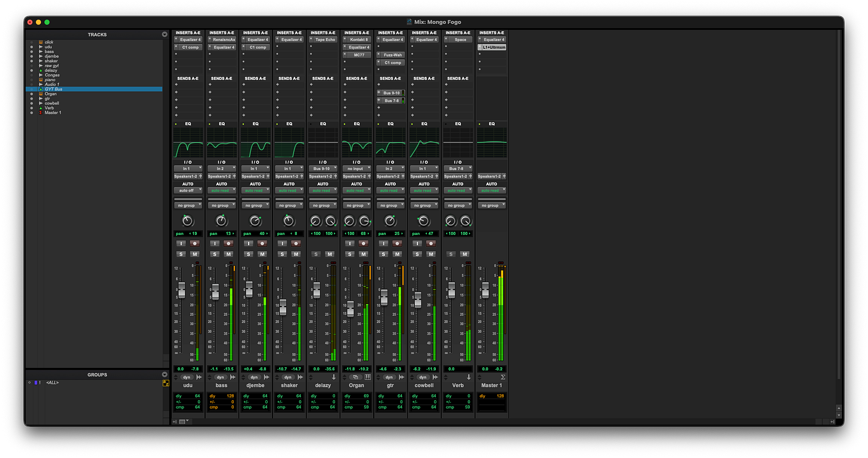The image size is (868, 458).
Task: Click the right pan knob on Verb channel
Action: pos(465,221)
